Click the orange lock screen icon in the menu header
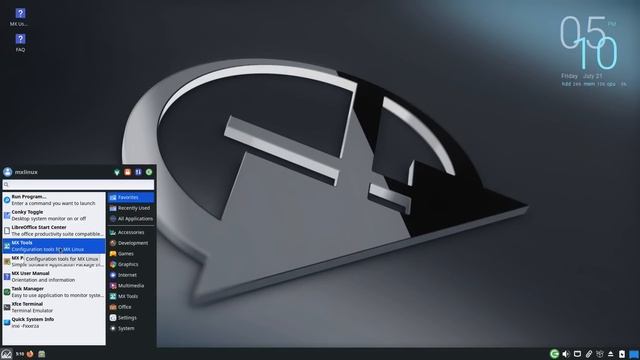Screen dimensions: 640x360 [128, 172]
